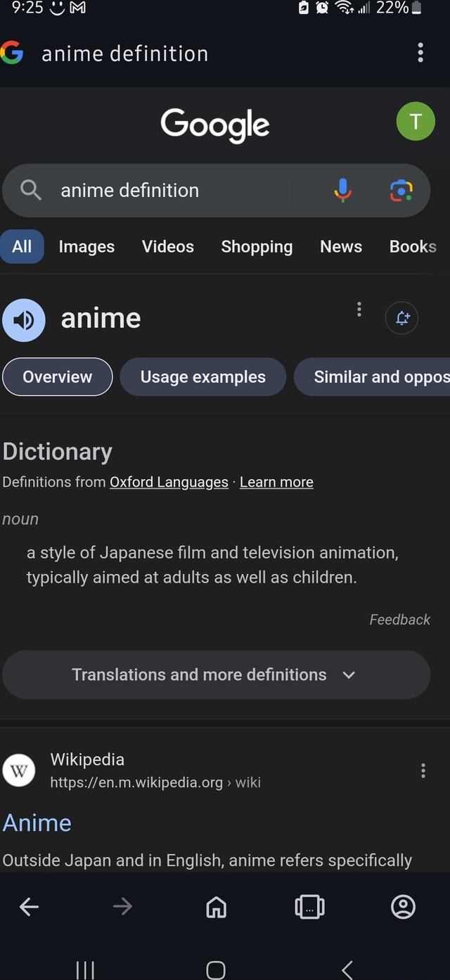Switch to the Images tab
The height and width of the screenshot is (980, 450).
click(x=86, y=246)
